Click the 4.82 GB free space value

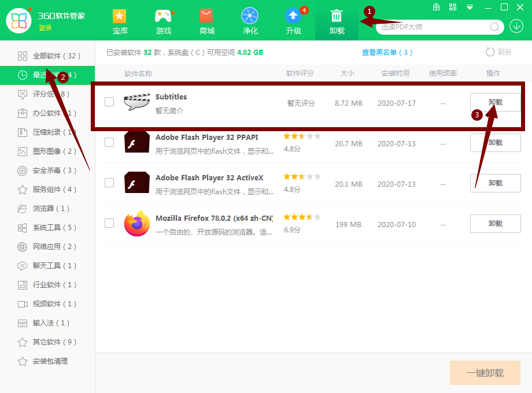[250, 53]
